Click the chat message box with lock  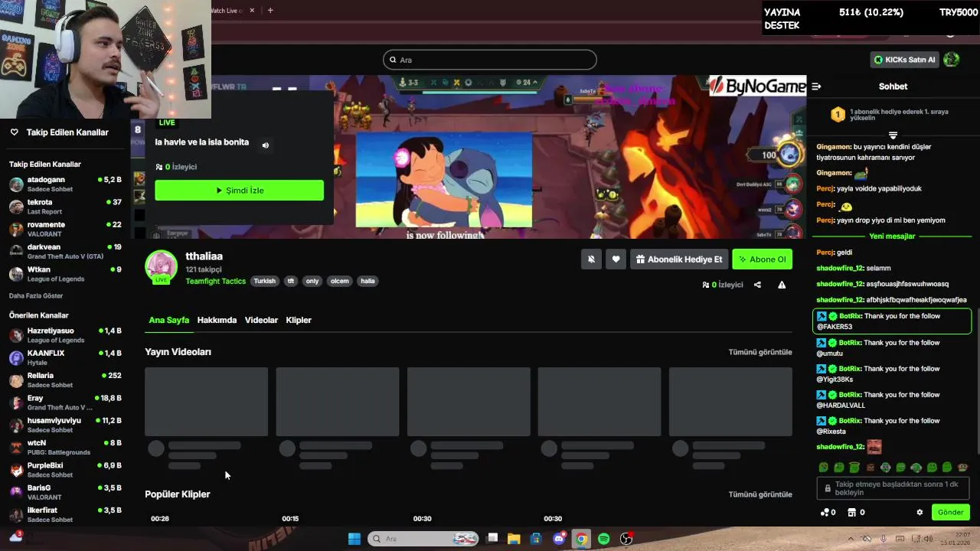click(893, 488)
